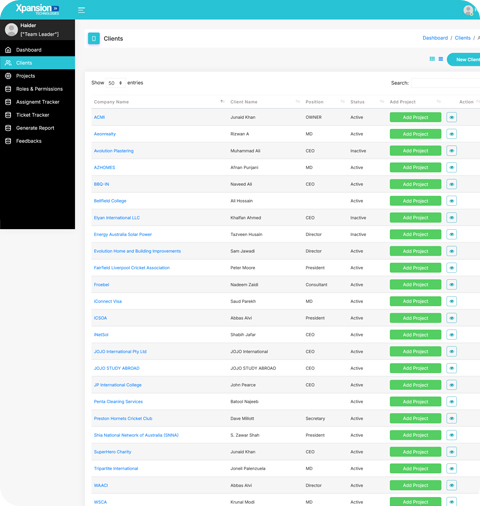
Task: Click client name 'S. Zawar Shah'
Action: 245,435
